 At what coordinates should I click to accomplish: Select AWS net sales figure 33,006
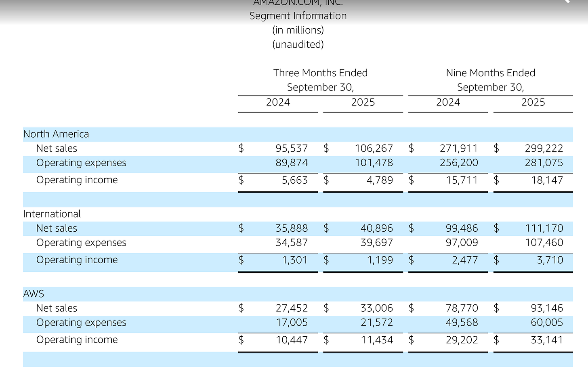click(x=377, y=308)
